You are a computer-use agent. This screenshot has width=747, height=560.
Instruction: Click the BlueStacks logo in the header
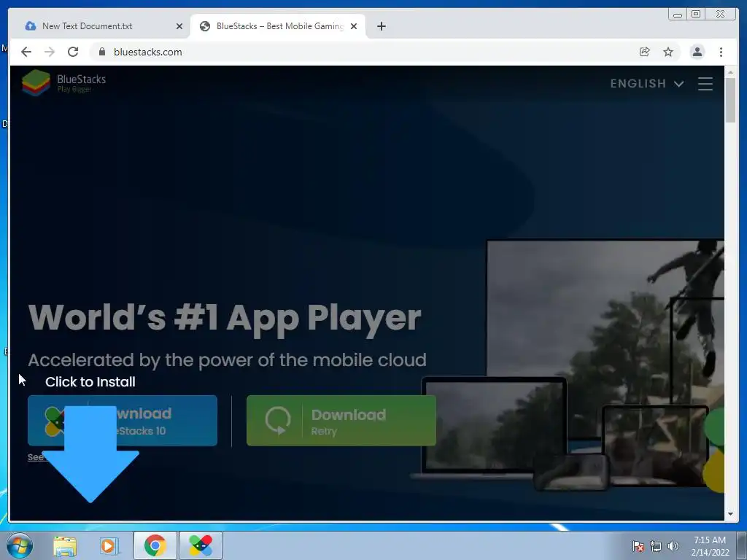tap(64, 82)
